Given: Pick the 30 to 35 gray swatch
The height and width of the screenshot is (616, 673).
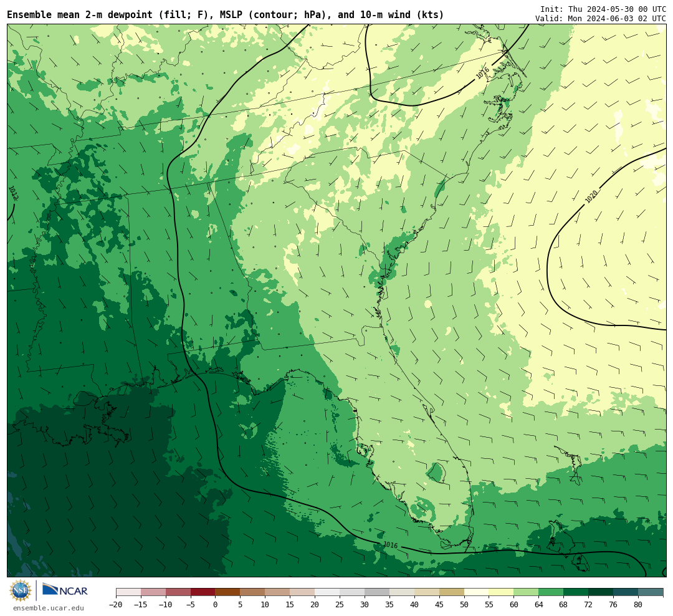Looking at the screenshot, I should [x=377, y=592].
